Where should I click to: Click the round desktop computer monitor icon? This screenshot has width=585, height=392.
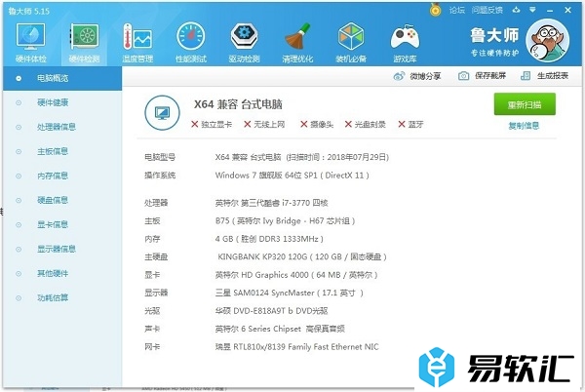click(162, 112)
